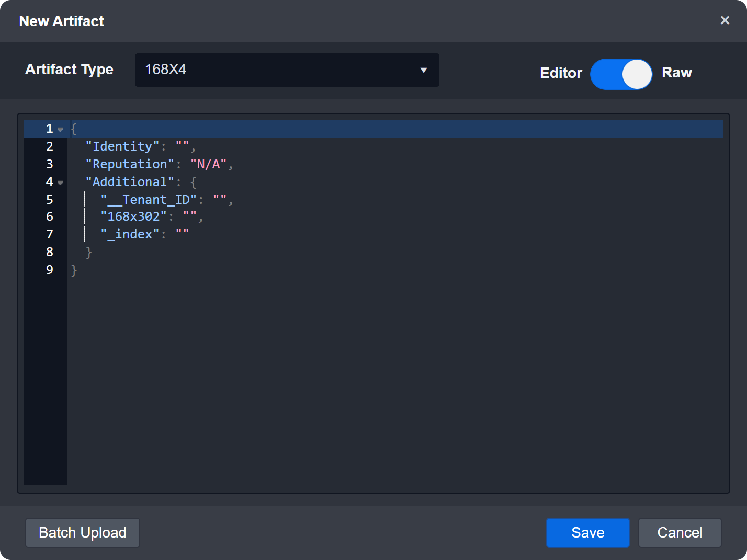Select the __Tenant_ID empty value
Image resolution: width=747 pixels, height=560 pixels.
pyautogui.click(x=221, y=199)
